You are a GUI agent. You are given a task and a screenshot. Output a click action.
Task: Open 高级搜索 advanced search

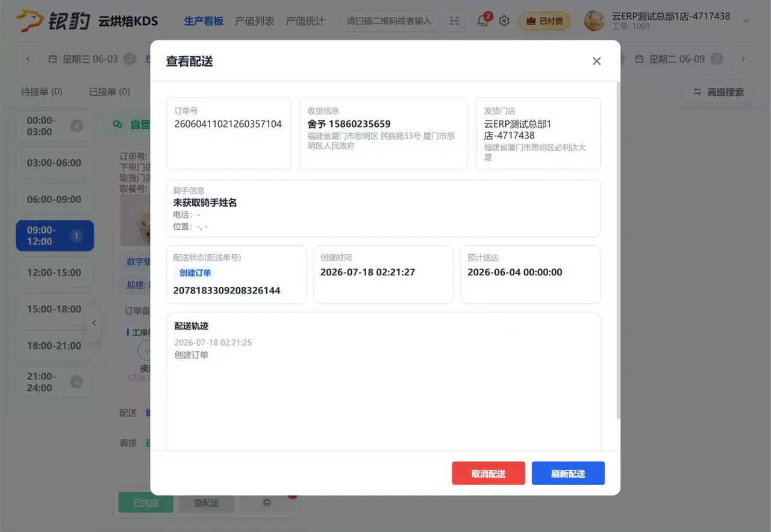[x=718, y=92]
